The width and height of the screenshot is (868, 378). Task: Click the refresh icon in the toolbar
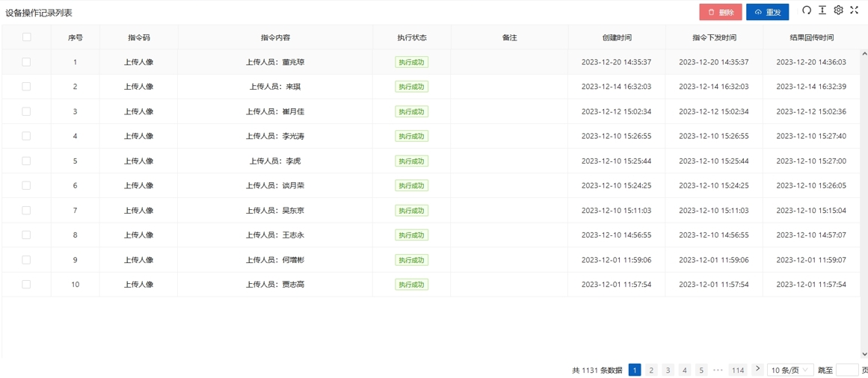point(807,10)
